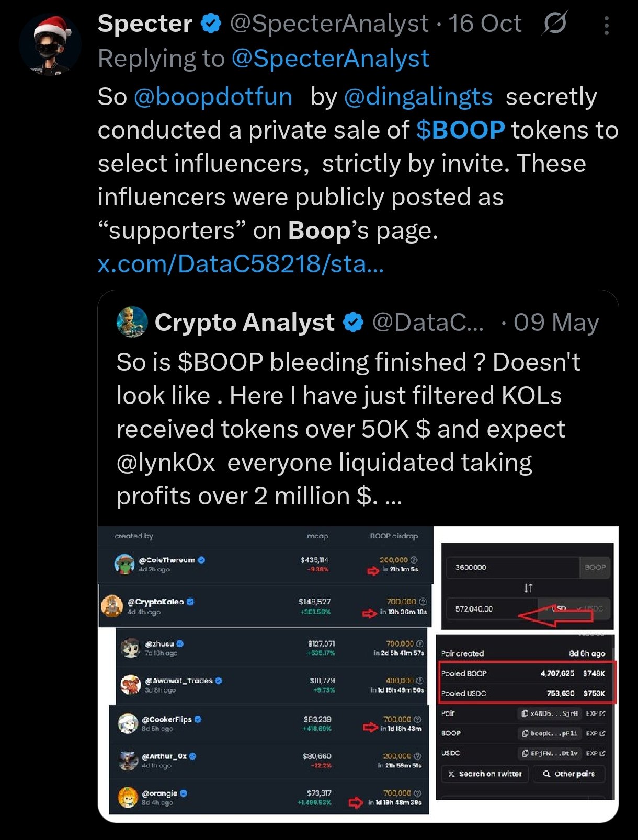The height and width of the screenshot is (840, 638).
Task: Tap the crossed-circle icon beside the date
Action: point(554,24)
